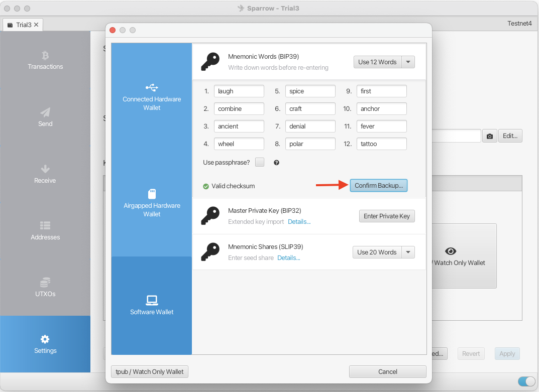Click the Revert button in main window
The image size is (539, 392).
pos(471,353)
